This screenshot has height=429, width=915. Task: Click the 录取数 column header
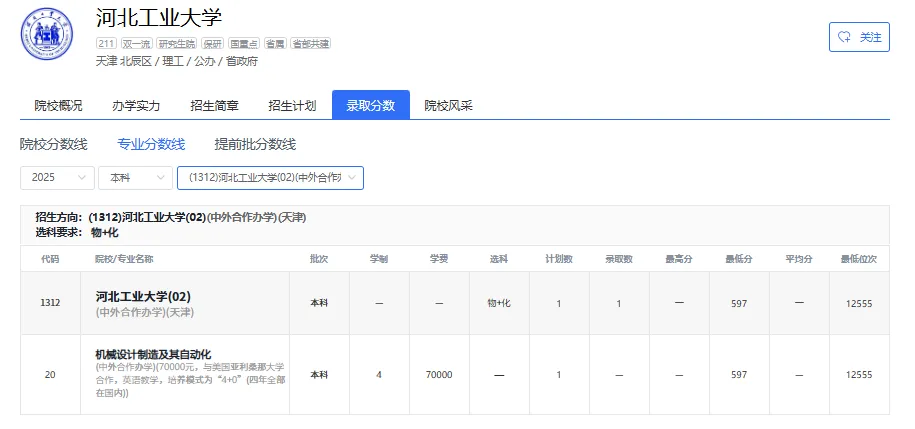[x=619, y=259]
